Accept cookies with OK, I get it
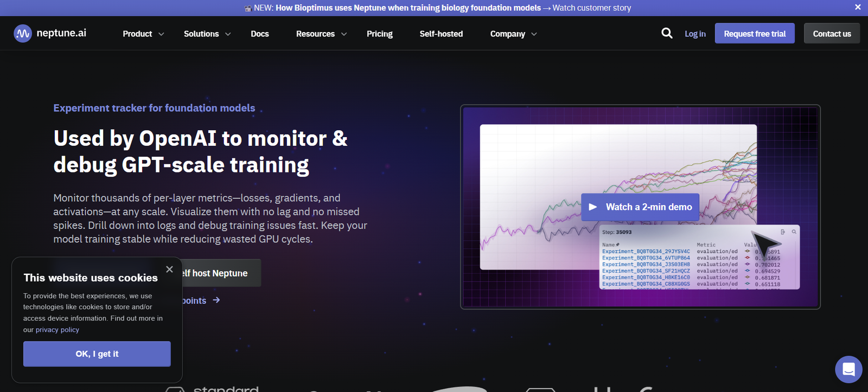 coord(97,354)
